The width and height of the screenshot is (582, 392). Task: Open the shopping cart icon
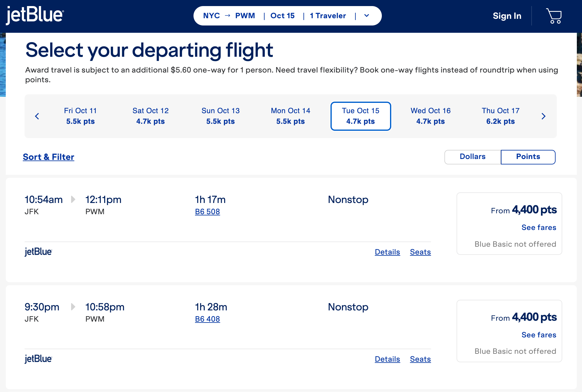click(x=553, y=16)
